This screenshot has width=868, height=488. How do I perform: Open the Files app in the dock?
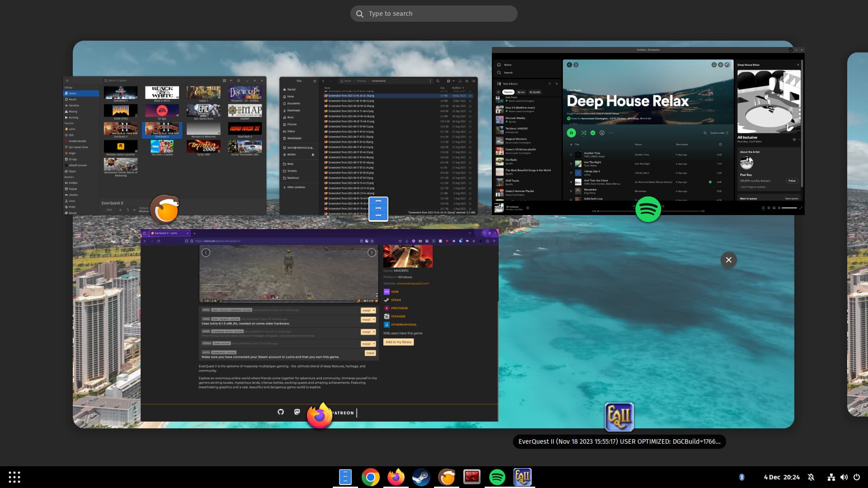point(345,477)
